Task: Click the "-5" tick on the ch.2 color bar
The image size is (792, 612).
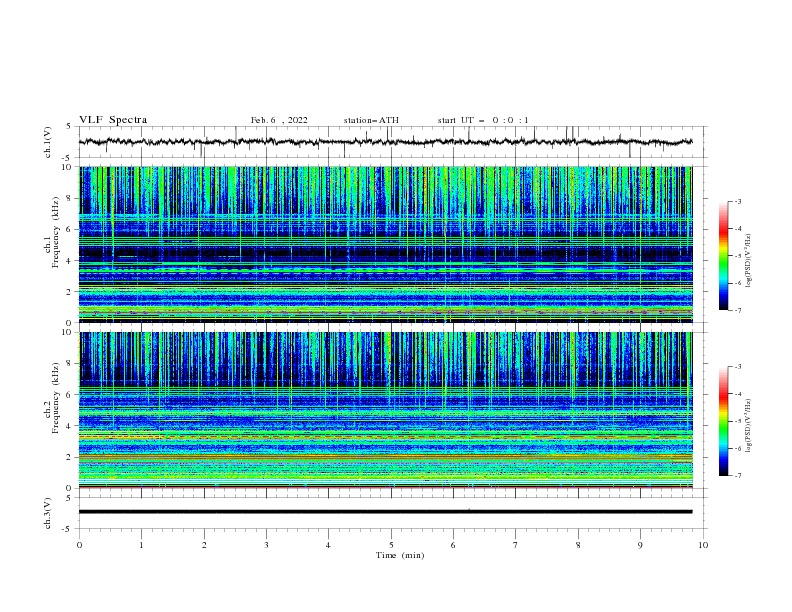Action: tap(737, 421)
